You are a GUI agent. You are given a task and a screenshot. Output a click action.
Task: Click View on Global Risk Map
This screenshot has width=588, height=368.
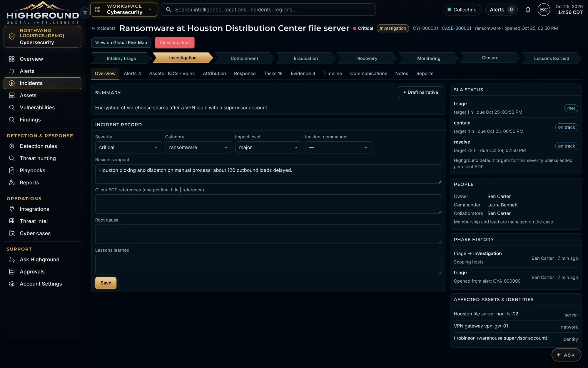[x=121, y=43]
